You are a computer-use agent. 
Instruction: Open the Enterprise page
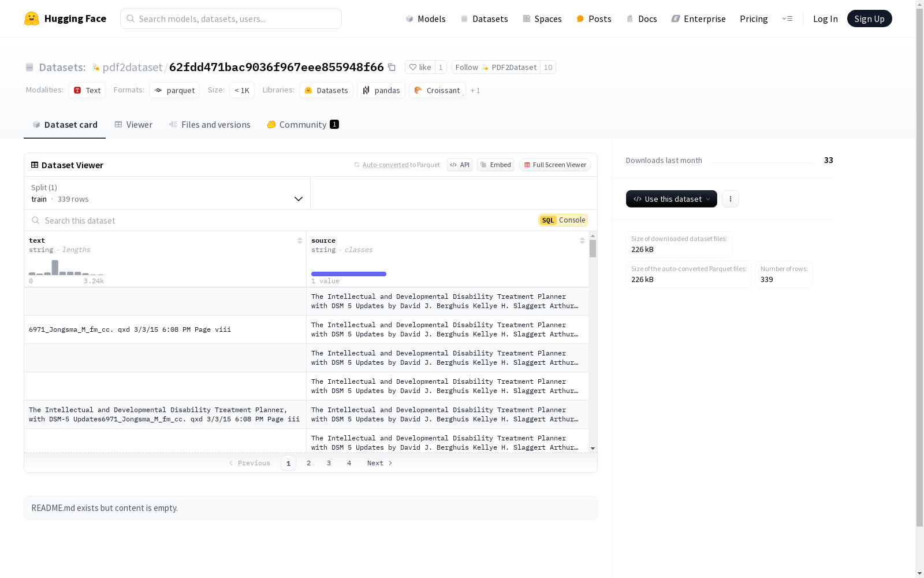coord(698,18)
